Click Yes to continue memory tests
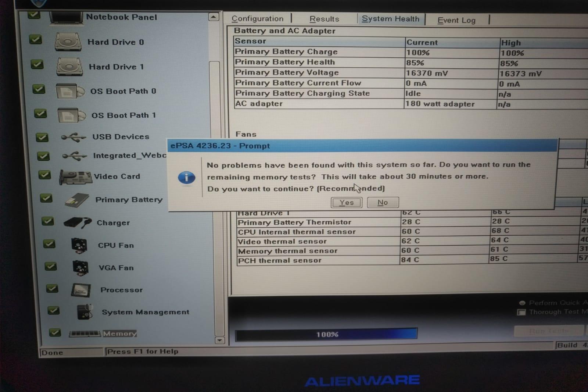Screen dimensions: 588x392 pos(346,203)
